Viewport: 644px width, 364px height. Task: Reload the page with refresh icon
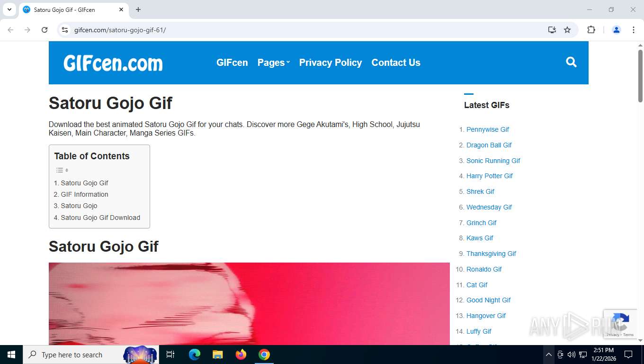45,30
